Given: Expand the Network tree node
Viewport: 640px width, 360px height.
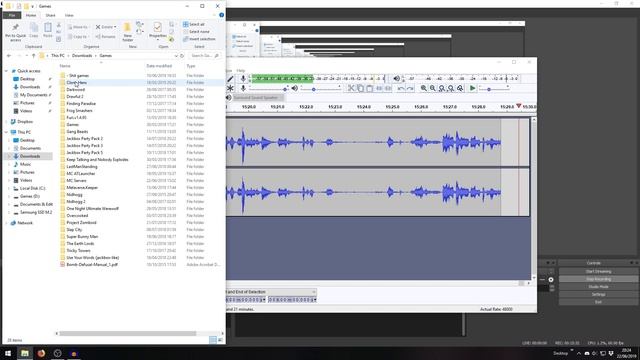Looking at the screenshot, I should click(6, 223).
